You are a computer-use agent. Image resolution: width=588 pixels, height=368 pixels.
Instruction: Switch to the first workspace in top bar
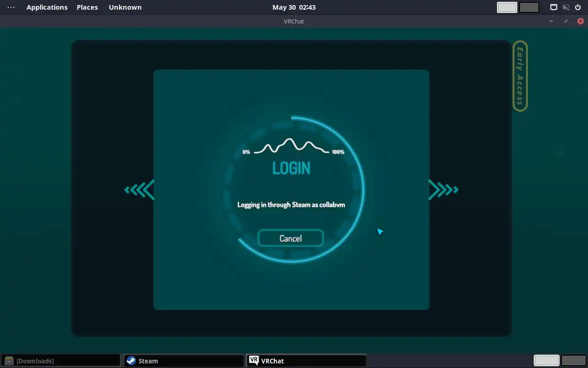click(507, 7)
